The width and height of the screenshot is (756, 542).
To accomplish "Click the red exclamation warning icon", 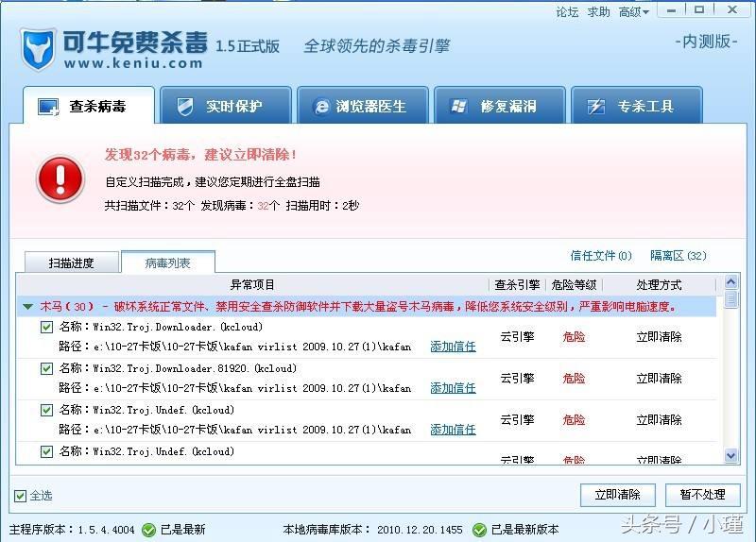I will tap(60, 178).
